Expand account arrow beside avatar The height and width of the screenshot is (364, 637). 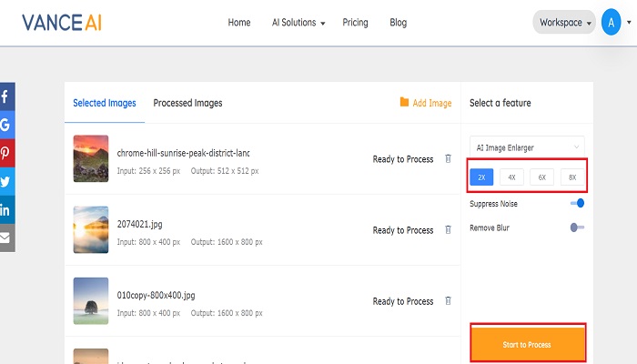(629, 23)
